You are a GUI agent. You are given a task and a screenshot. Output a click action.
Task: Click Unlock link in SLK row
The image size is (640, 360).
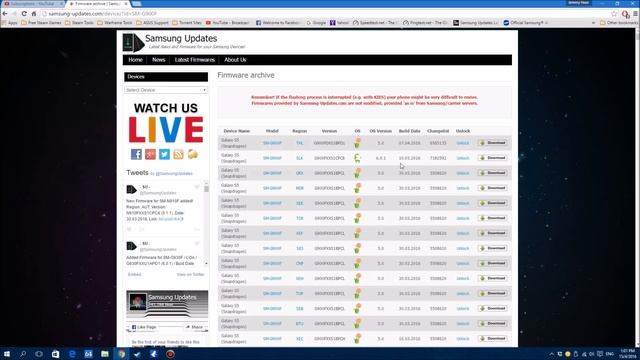point(462,158)
